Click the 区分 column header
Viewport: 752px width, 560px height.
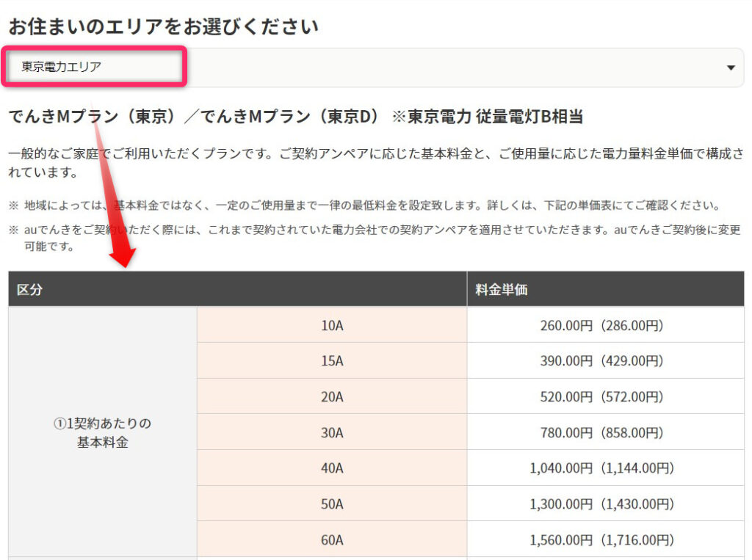tap(237, 289)
